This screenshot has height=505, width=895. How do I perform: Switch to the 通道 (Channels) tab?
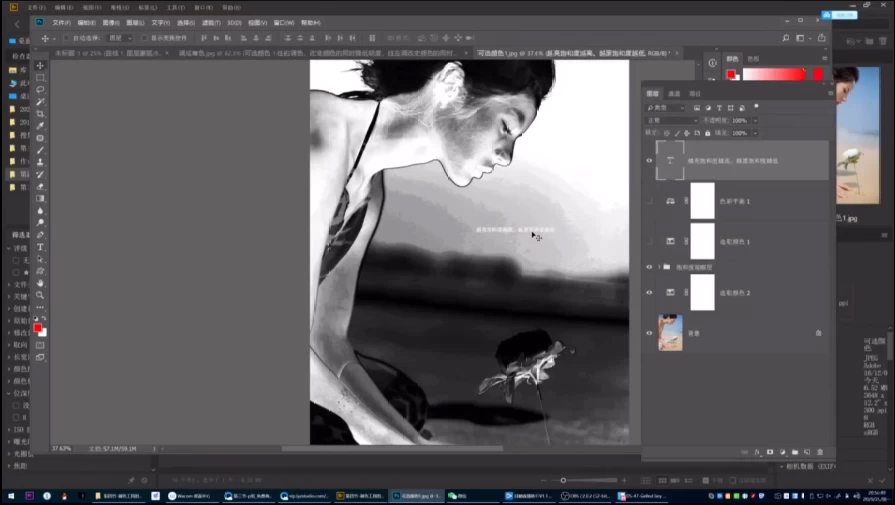pyautogui.click(x=674, y=93)
